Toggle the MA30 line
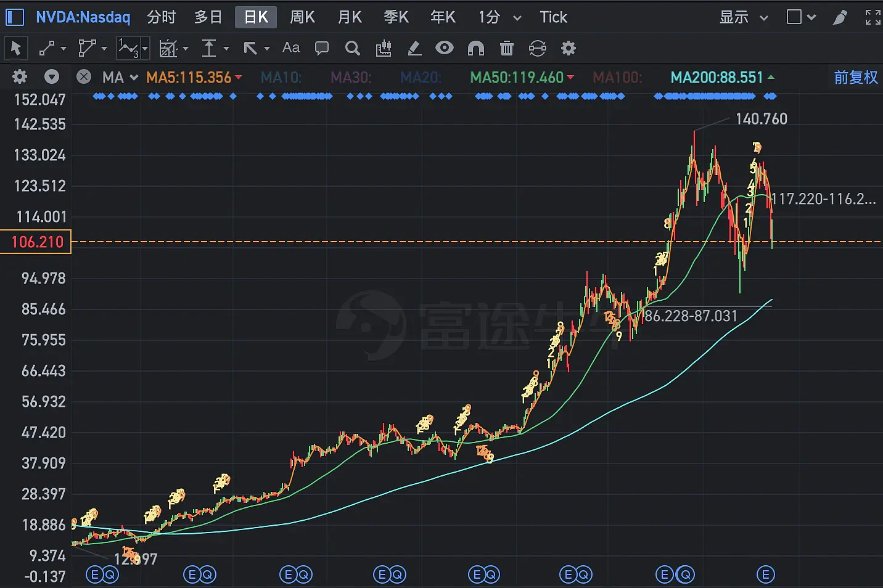This screenshot has width=883, height=588. coord(351,78)
